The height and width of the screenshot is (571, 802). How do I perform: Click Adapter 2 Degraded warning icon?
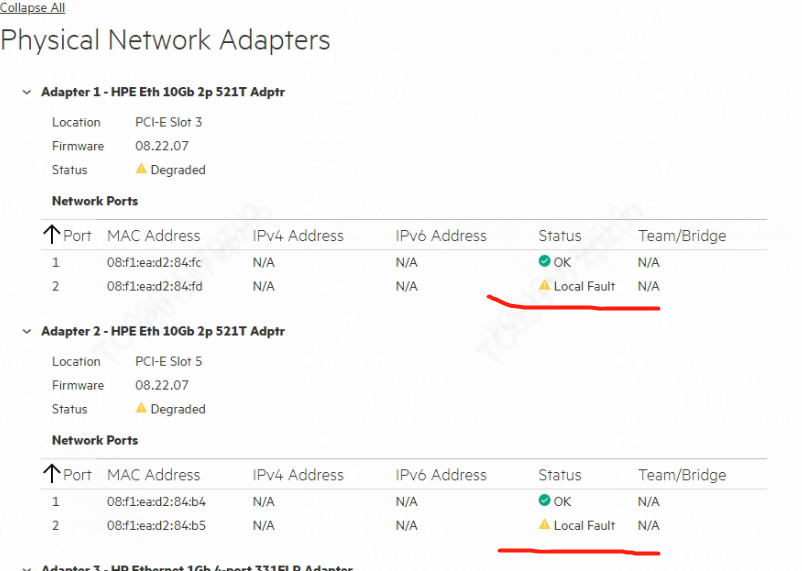[x=141, y=408]
